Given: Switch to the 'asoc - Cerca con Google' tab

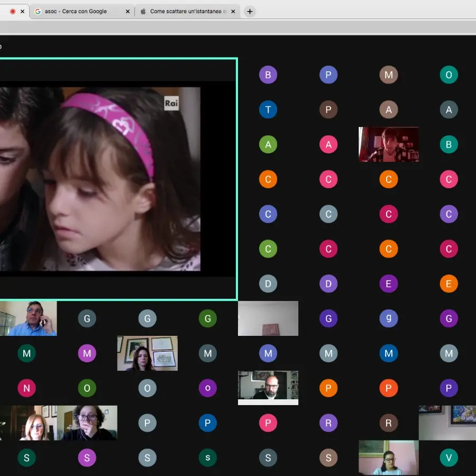Looking at the screenshot, I should (x=82, y=12).
